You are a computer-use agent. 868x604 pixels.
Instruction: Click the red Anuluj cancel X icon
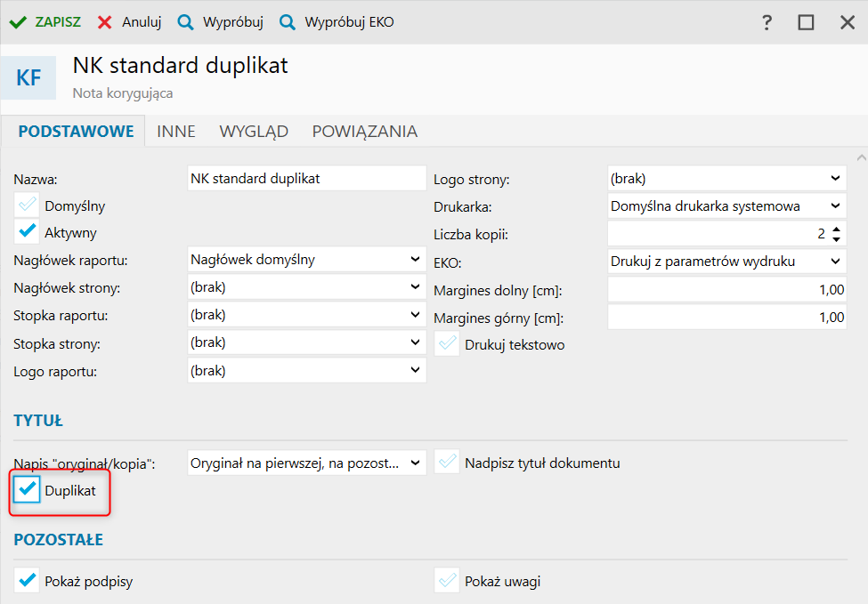[105, 22]
